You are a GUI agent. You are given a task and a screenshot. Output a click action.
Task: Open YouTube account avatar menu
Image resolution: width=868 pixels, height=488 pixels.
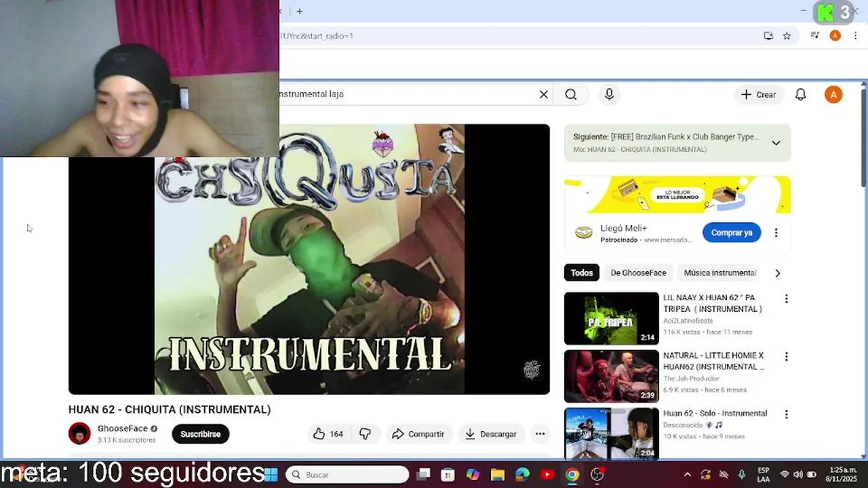coord(833,94)
